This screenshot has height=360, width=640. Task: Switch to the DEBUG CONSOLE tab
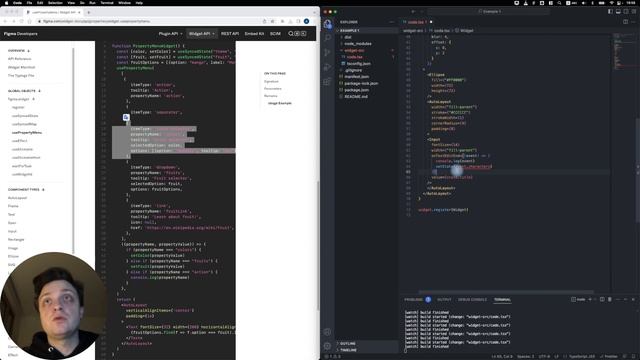click(472, 300)
